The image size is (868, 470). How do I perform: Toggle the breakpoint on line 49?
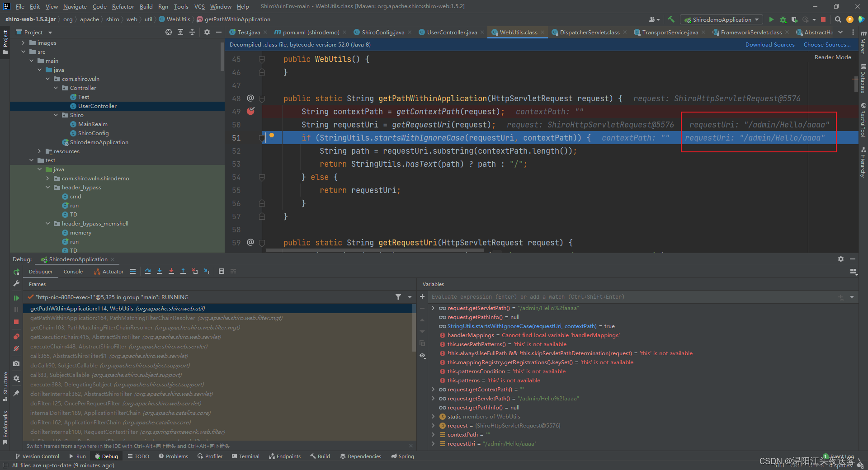click(x=251, y=111)
